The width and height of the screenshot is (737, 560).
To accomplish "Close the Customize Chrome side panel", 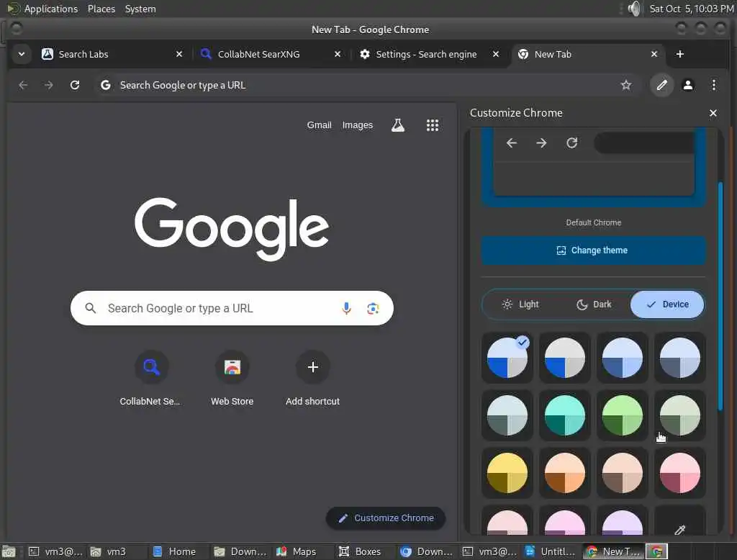I will click(713, 113).
